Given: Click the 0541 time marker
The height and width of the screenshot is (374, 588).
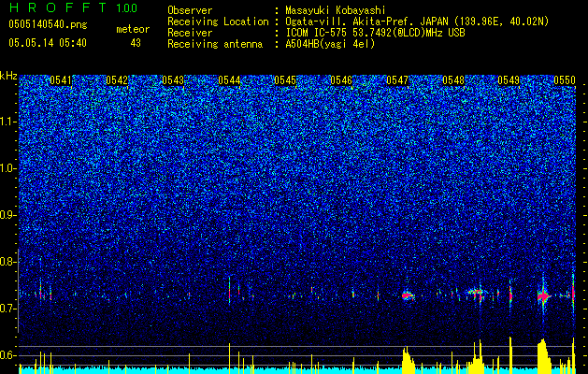Looking at the screenshot, I should (x=61, y=80).
